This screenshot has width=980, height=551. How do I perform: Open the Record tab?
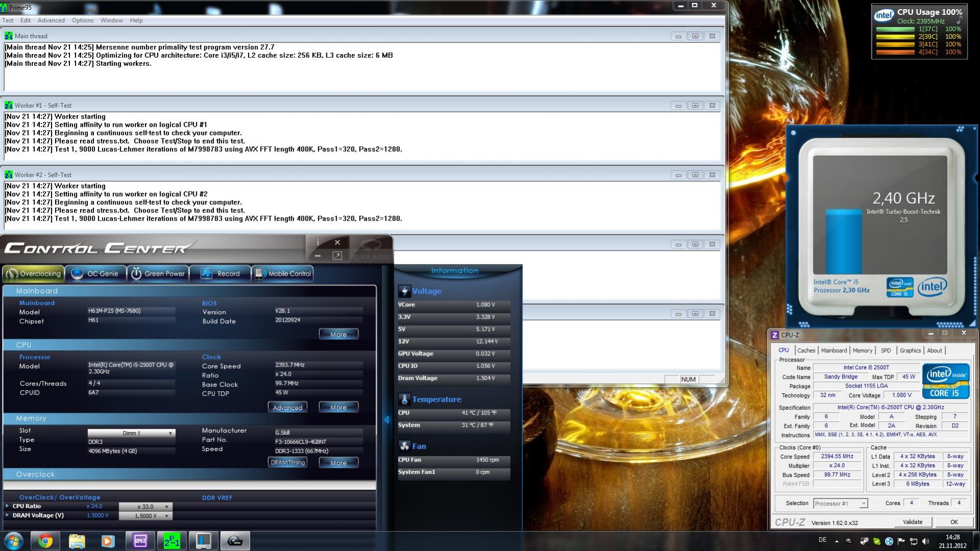220,274
